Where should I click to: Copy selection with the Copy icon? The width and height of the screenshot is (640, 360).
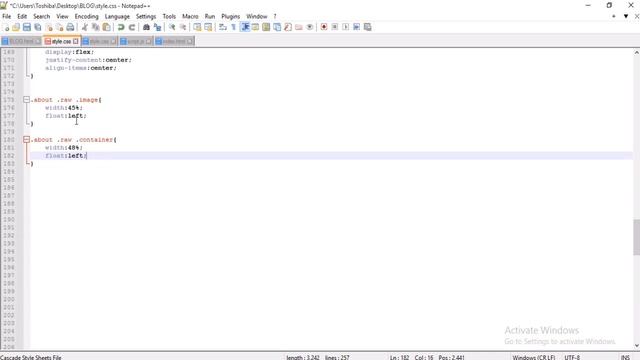[x=96, y=27]
